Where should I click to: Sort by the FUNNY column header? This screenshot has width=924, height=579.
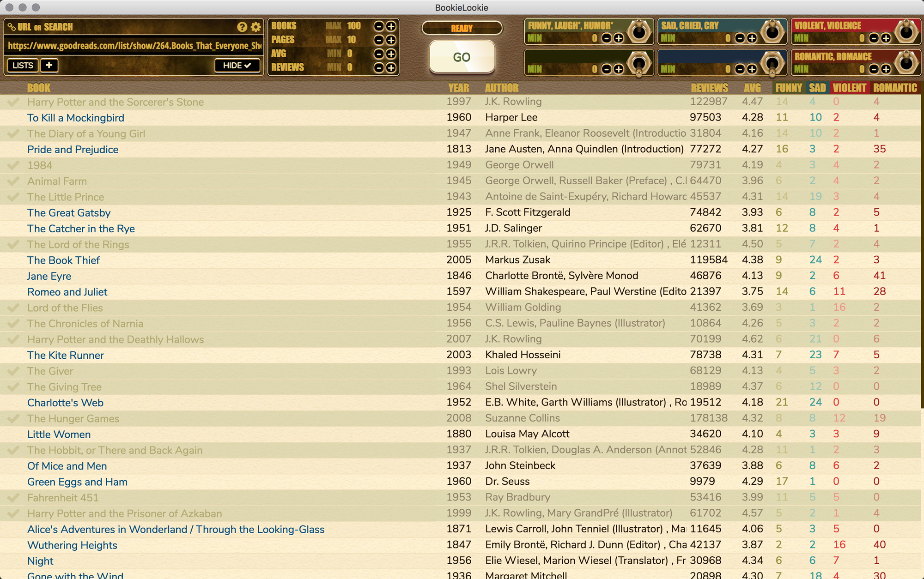click(789, 88)
